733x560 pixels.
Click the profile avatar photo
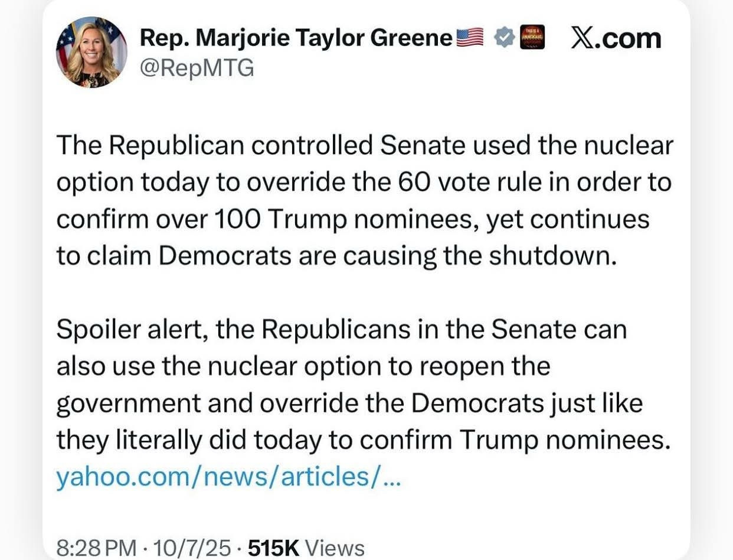pos(91,52)
